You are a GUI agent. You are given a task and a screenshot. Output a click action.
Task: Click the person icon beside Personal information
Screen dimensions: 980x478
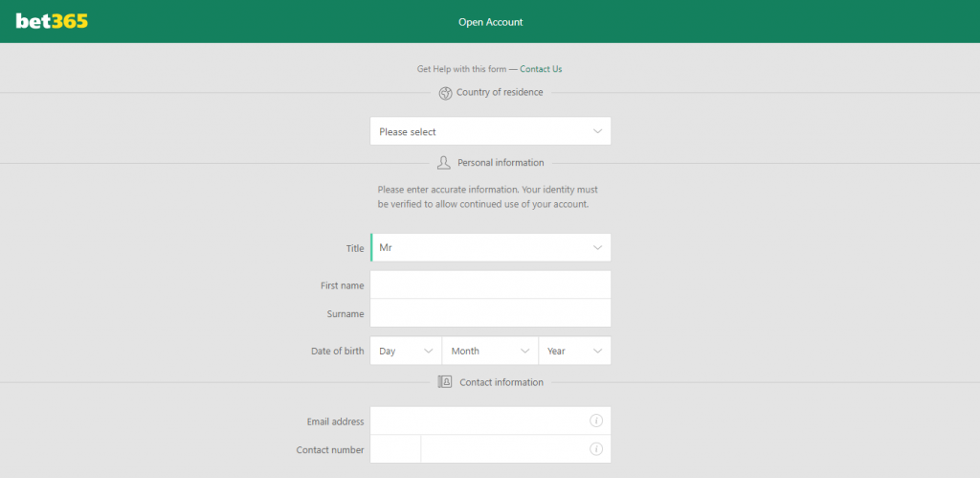click(444, 163)
